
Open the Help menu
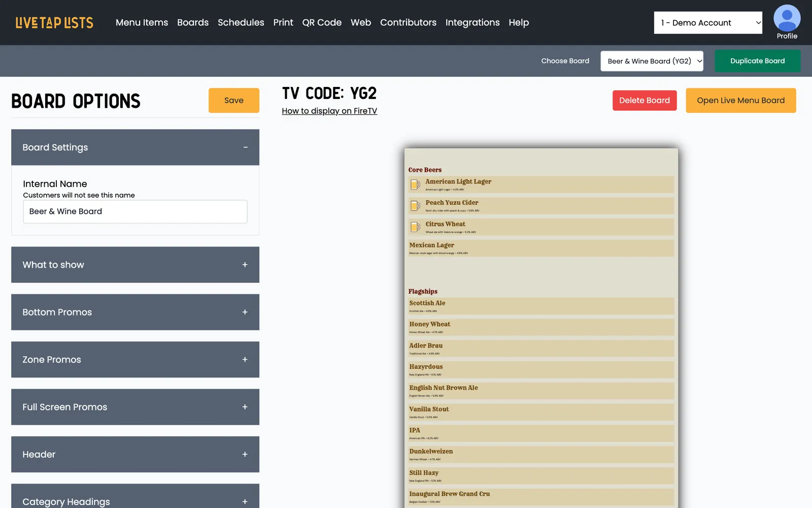click(519, 22)
